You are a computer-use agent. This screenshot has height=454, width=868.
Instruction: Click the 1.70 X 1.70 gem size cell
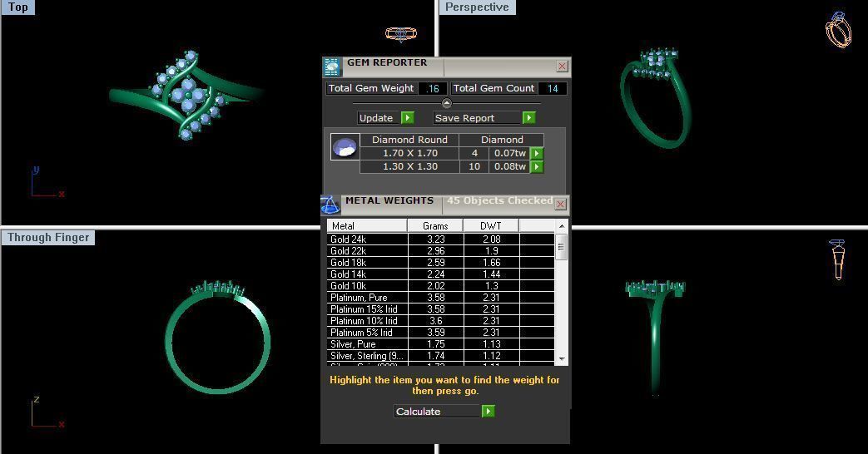click(x=409, y=153)
